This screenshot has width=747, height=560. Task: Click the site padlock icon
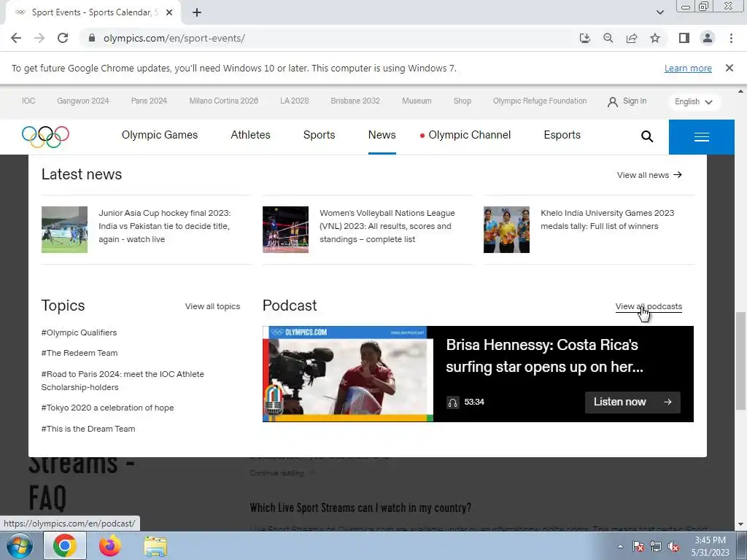point(92,38)
